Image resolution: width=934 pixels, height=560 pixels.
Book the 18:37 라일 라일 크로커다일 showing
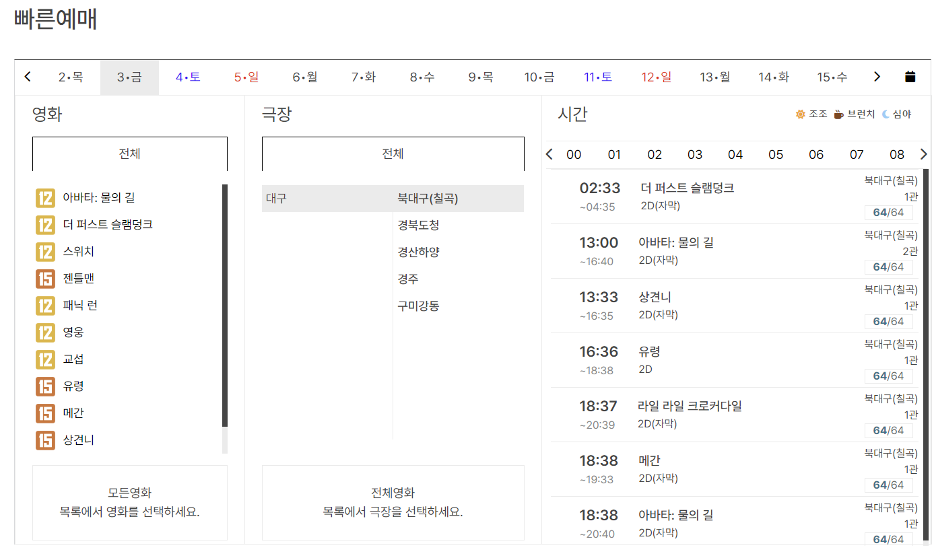click(735, 415)
